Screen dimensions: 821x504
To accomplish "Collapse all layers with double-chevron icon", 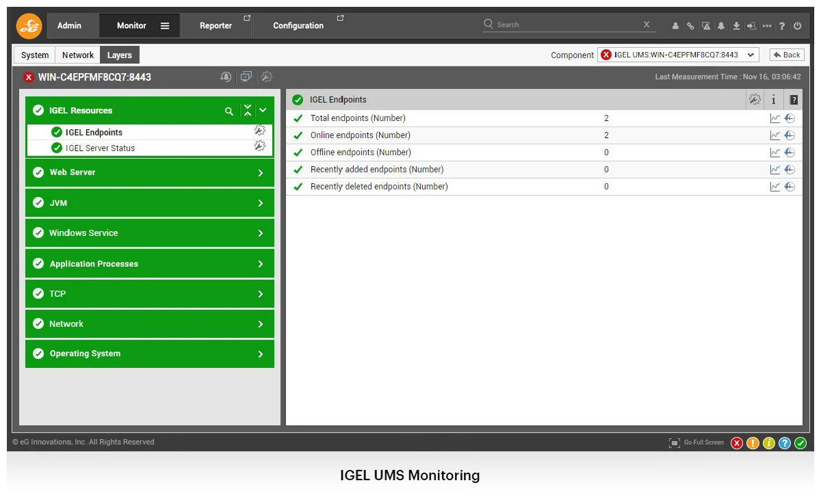I will tap(248, 111).
